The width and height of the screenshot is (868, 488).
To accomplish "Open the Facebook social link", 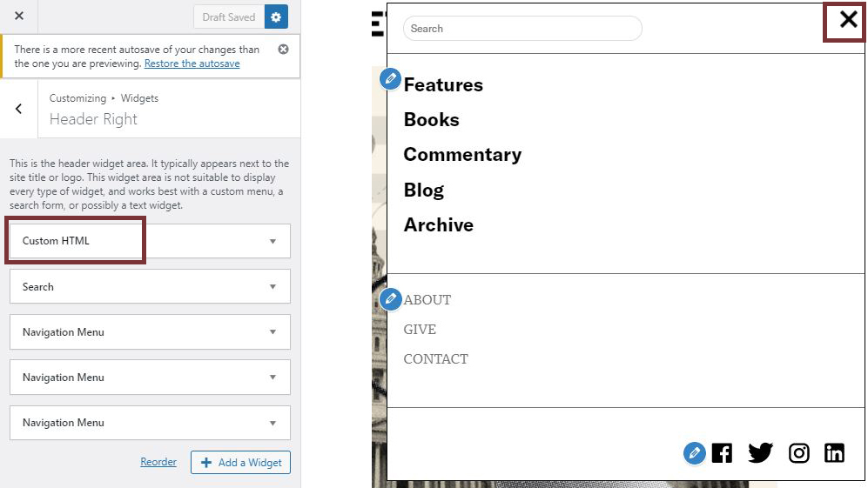I will coord(722,453).
